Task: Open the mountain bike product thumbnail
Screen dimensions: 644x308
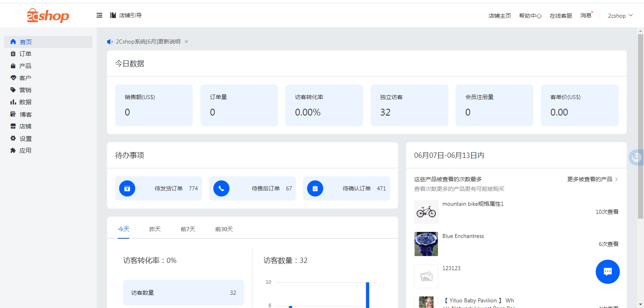Action: [426, 212]
